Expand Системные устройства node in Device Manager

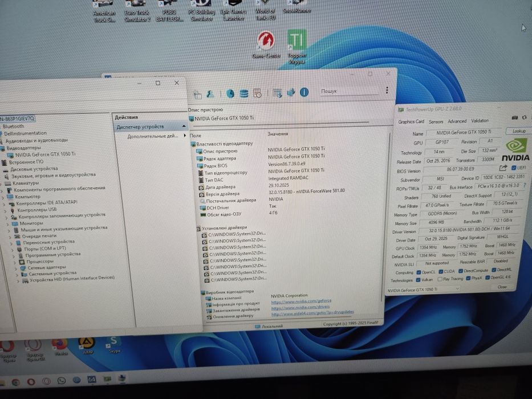click(x=17, y=274)
